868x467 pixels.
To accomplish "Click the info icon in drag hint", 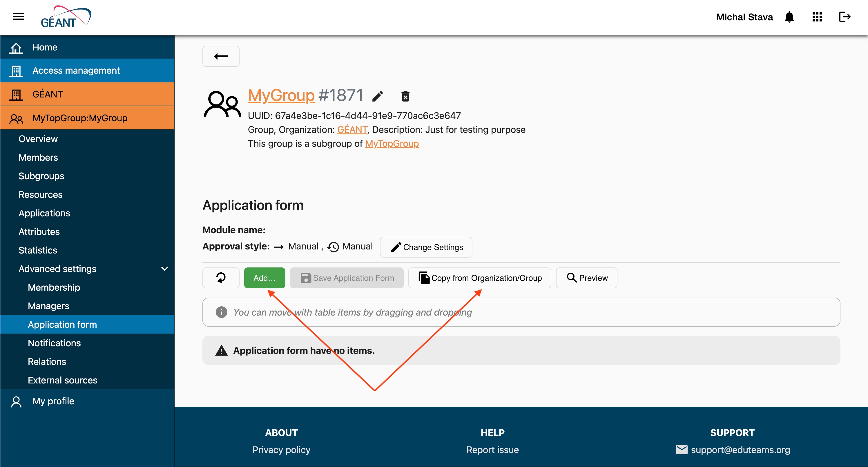I will [x=221, y=312].
